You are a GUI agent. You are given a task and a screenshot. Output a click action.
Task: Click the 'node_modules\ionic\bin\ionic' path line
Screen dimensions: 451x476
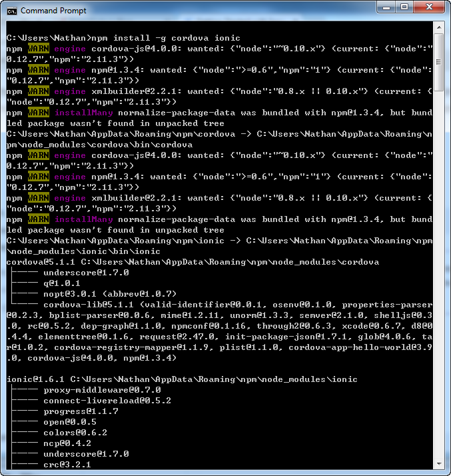point(83,251)
